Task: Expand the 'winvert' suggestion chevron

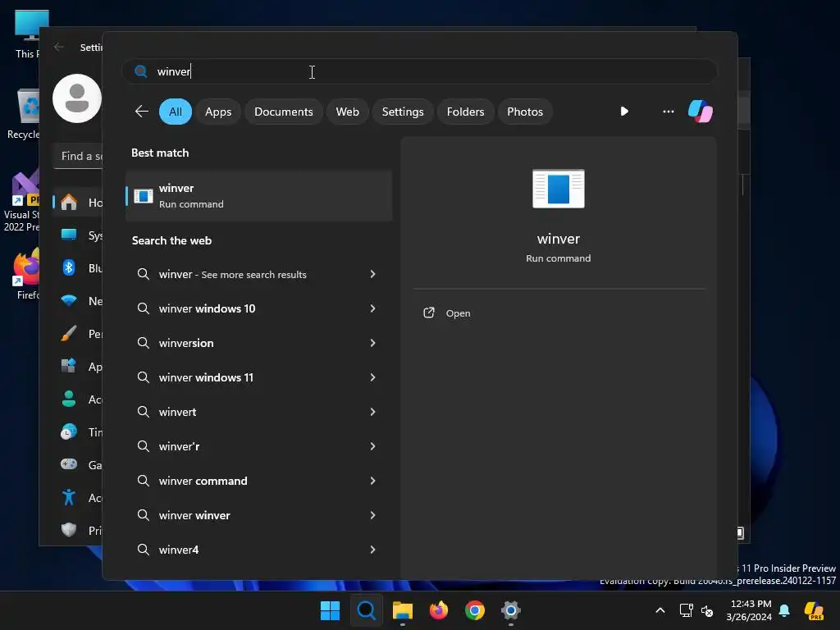Action: point(373,412)
